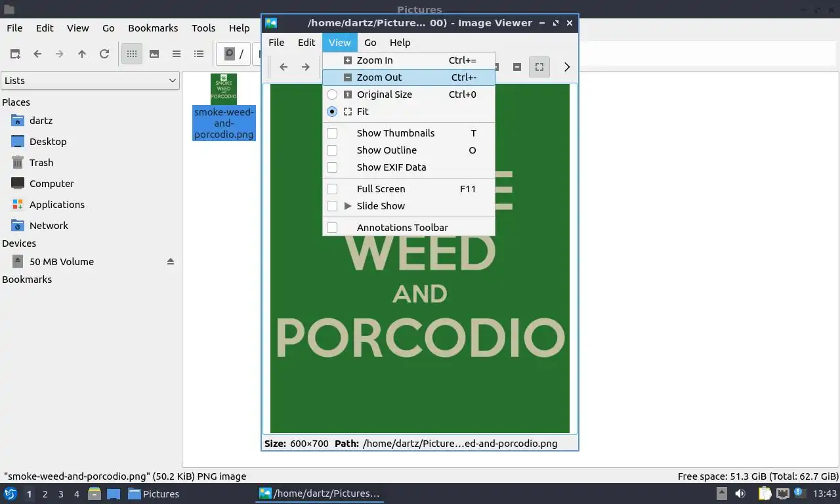The height and width of the screenshot is (504, 840).
Task: Choose Zoom Out from View menu
Action: coord(409,77)
